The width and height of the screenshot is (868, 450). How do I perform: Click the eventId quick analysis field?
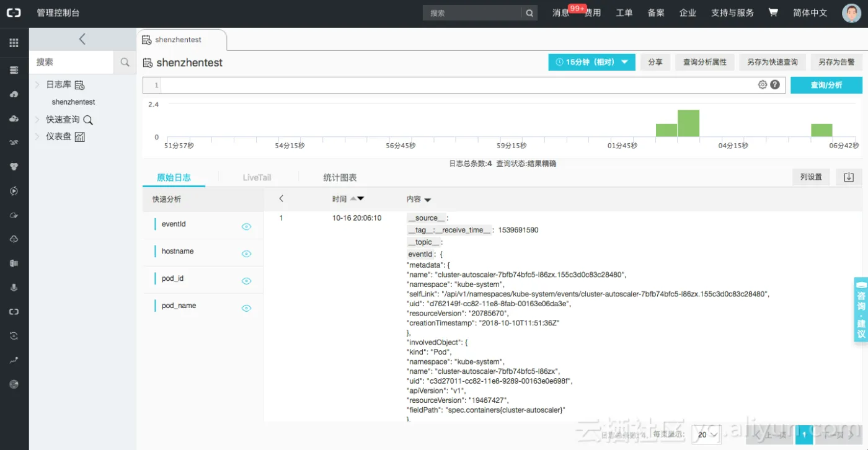[x=174, y=224]
